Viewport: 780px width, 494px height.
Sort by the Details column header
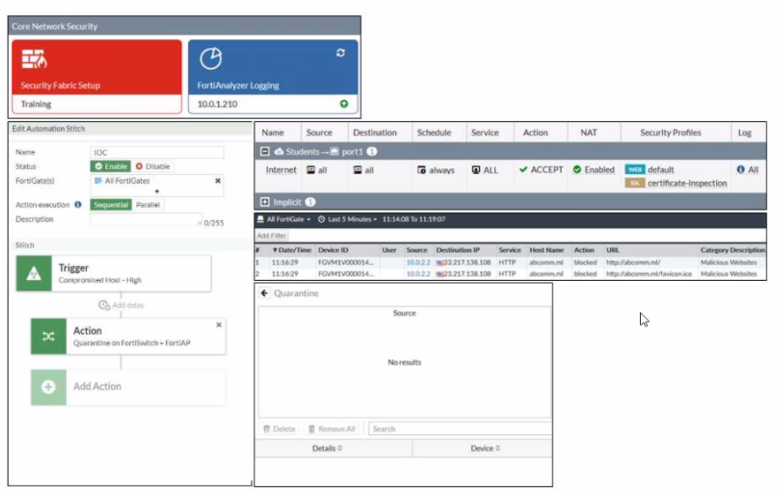point(326,448)
